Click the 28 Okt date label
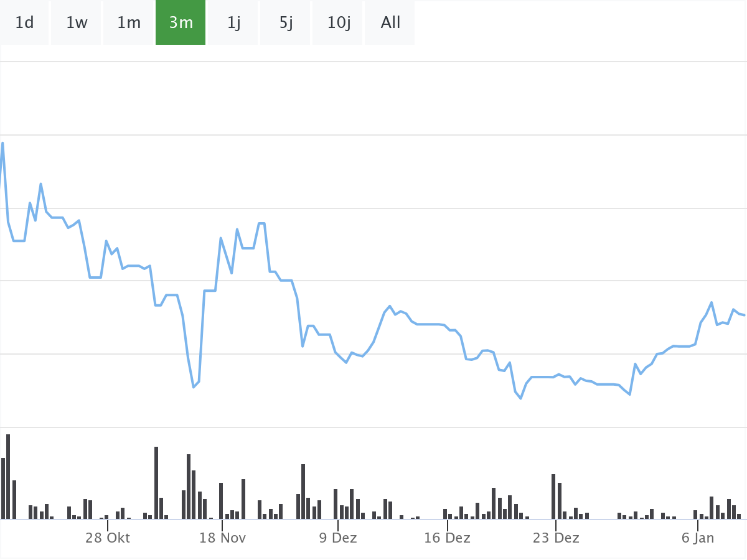Screen dimensions: 747x560 (x=108, y=538)
